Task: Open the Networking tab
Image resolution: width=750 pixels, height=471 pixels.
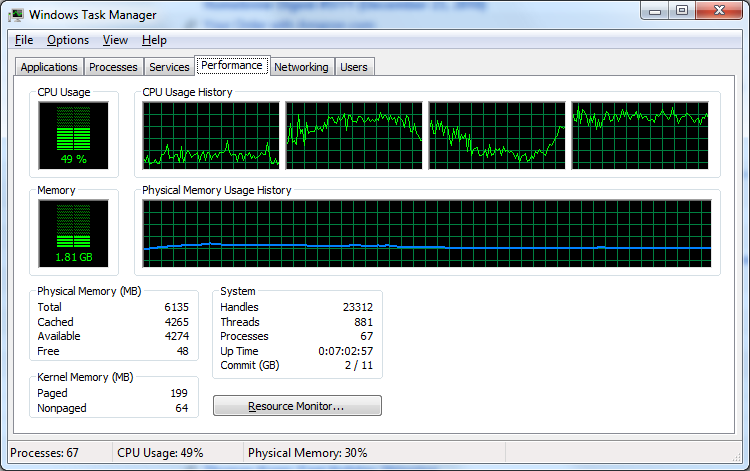Action: click(301, 67)
